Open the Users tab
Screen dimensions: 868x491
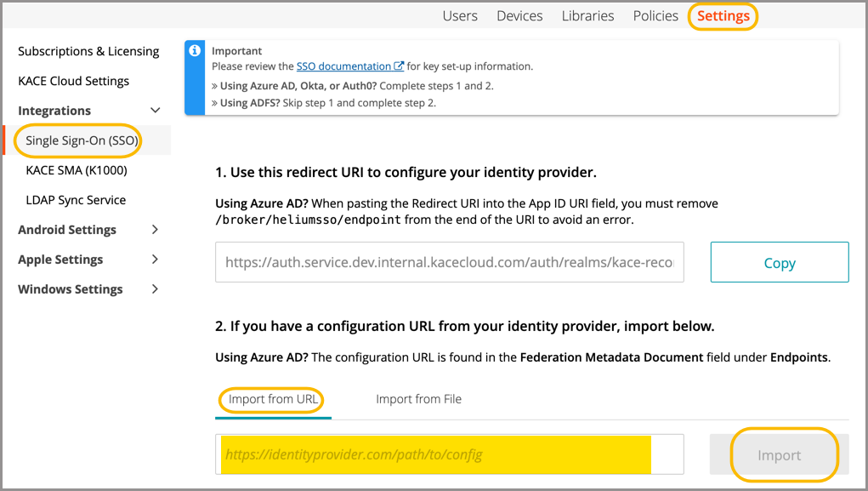tap(460, 16)
